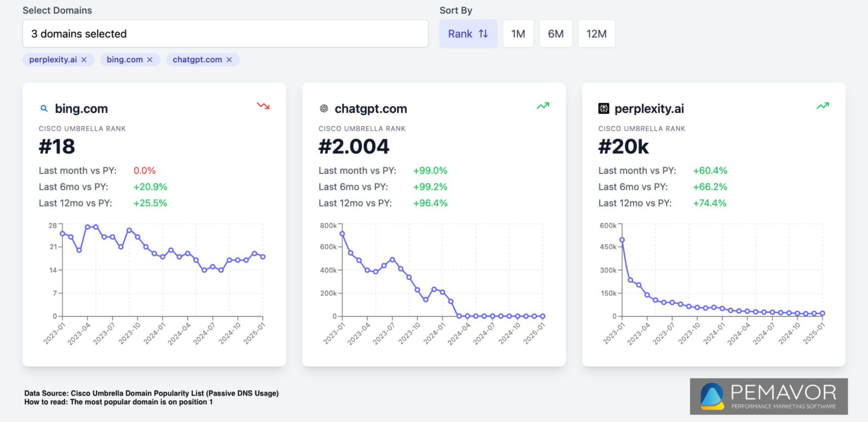Click the perplexity.ai favicon
This screenshot has width=868, height=422.
pos(604,109)
